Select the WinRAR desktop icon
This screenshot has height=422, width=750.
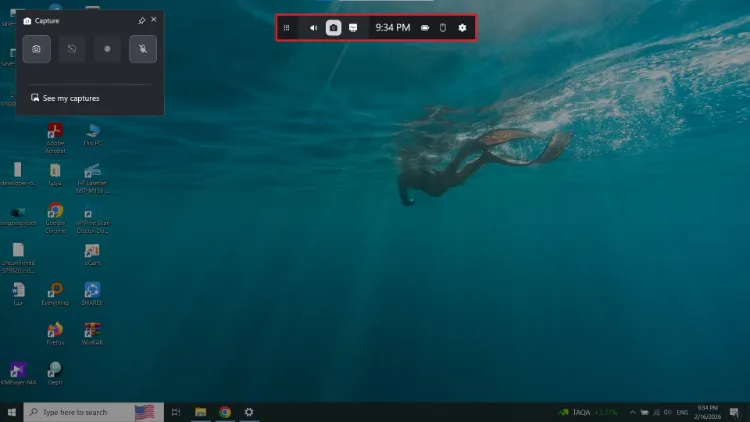click(x=92, y=333)
